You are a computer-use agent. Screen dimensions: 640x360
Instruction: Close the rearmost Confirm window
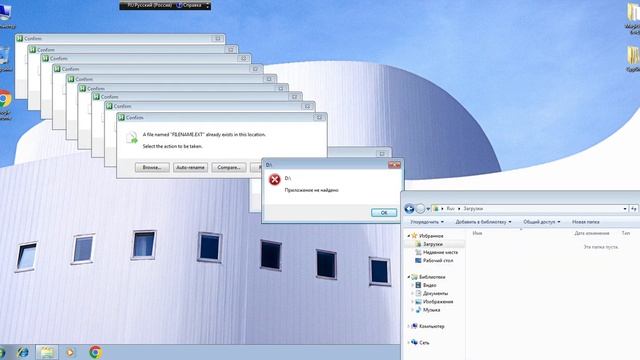[218, 38]
